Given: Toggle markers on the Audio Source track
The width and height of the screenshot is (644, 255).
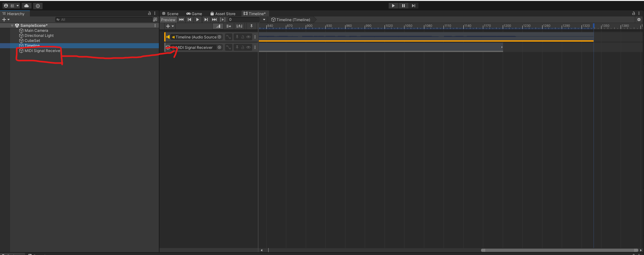Looking at the screenshot, I should 237,37.
